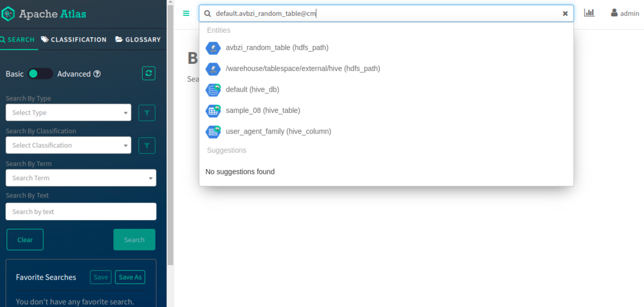This screenshot has height=307, width=644.
Task: Toggle the sidebar with hamburger menu icon
Action: (x=186, y=13)
